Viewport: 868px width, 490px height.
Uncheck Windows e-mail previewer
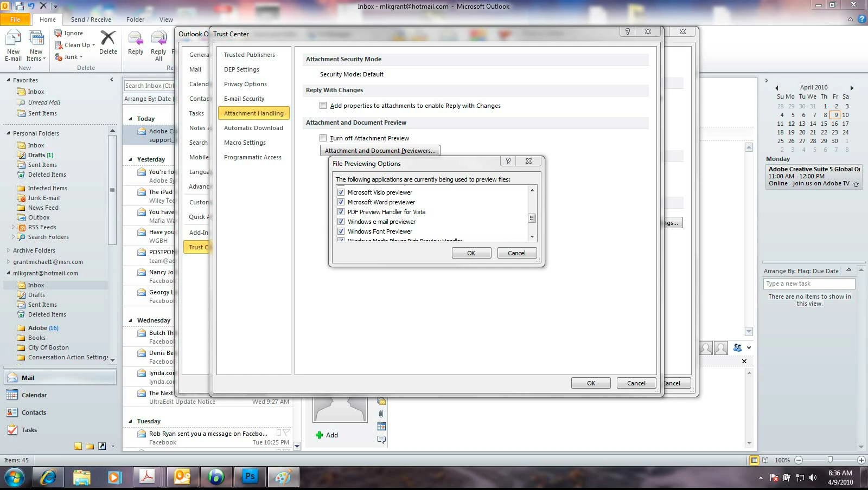tap(341, 222)
